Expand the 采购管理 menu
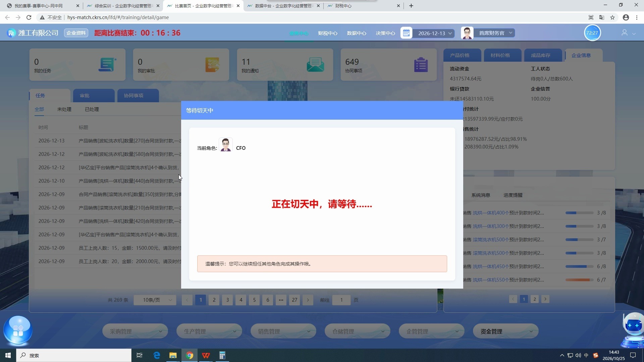Screen dimensions: 644x362 pos(135,331)
